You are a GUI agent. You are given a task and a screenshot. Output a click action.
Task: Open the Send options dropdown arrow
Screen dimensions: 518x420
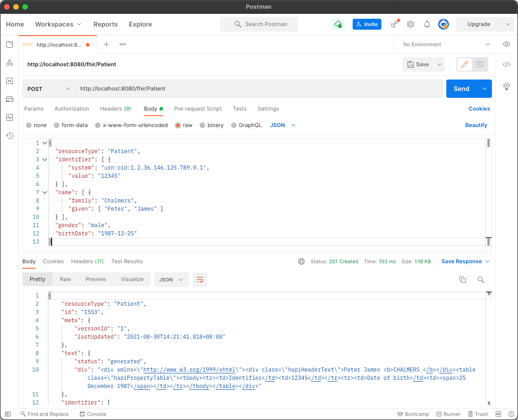[485, 89]
